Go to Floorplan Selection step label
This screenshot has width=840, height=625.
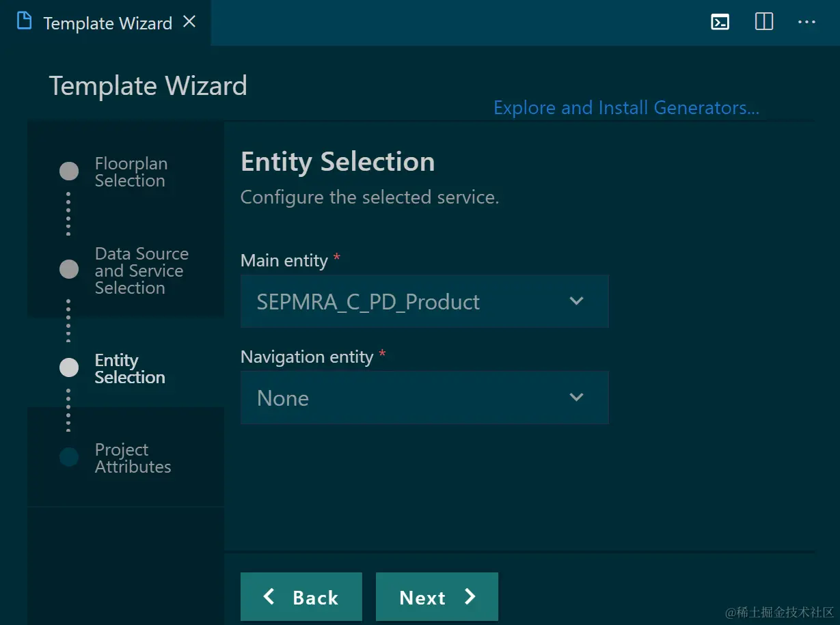(131, 172)
